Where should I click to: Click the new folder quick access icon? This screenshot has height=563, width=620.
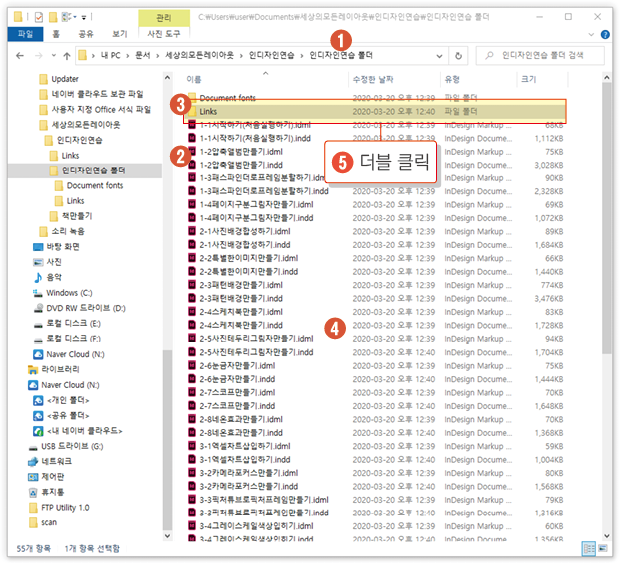tap(53, 17)
